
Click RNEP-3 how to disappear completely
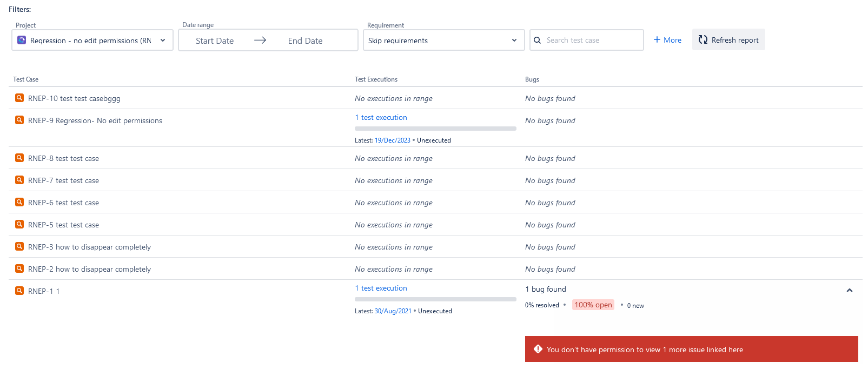tap(89, 247)
